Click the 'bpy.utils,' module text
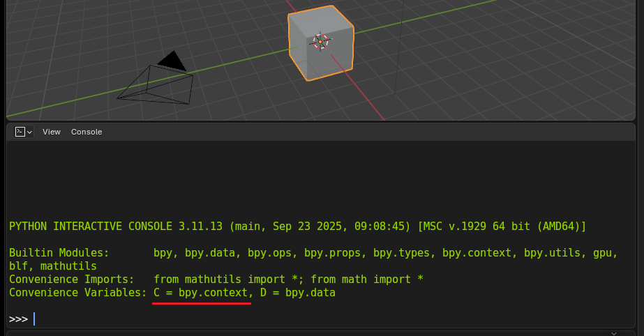 point(555,253)
